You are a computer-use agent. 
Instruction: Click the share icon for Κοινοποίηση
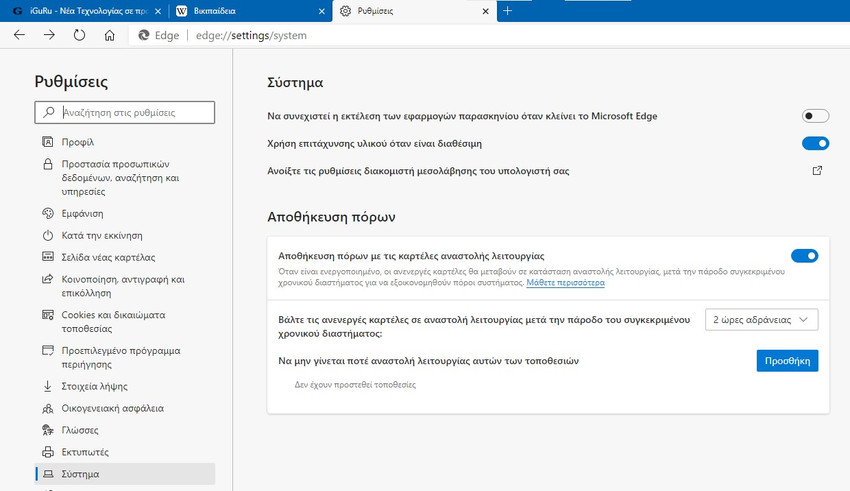[48, 279]
